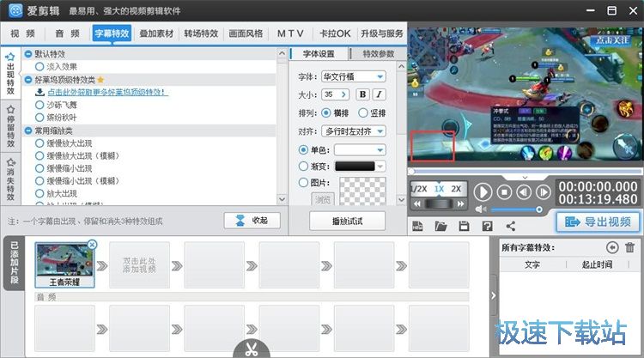The width and height of the screenshot is (644, 358).
Task: Click the save project floppy icon
Action: [x=465, y=226]
